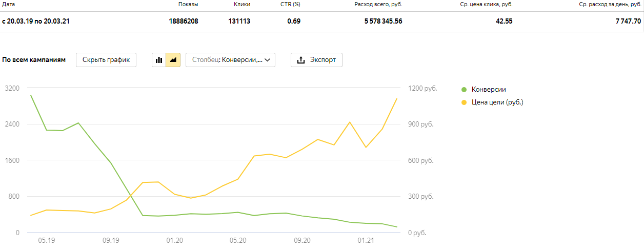Click left axis value 3200
Image resolution: width=644 pixels, height=251 pixels.
[x=12, y=88]
